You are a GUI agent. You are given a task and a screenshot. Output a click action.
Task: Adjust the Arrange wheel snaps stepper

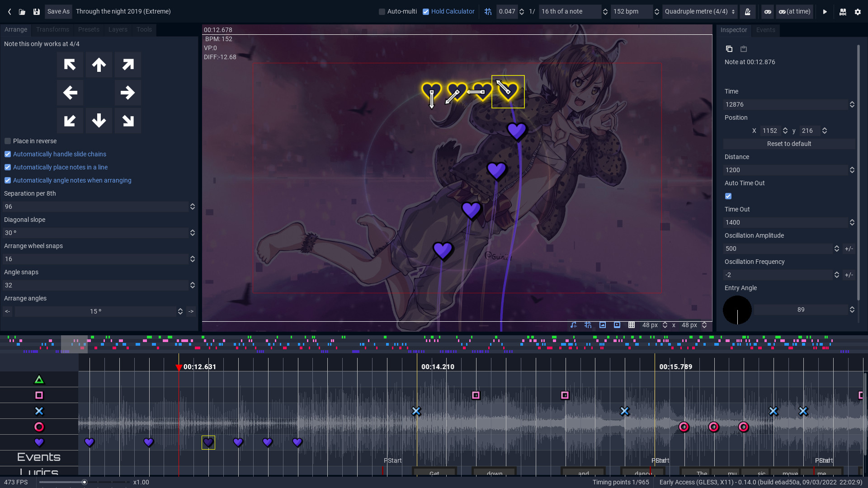pyautogui.click(x=193, y=259)
